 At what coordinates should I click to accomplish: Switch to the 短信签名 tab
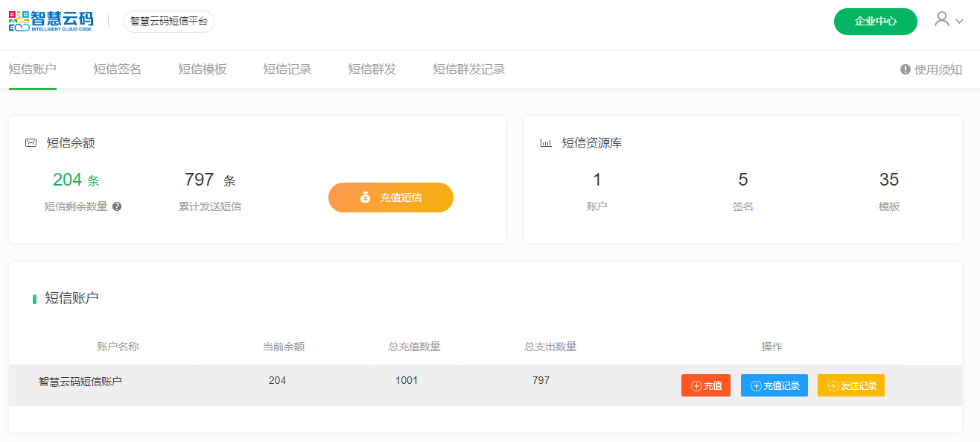pos(117,69)
